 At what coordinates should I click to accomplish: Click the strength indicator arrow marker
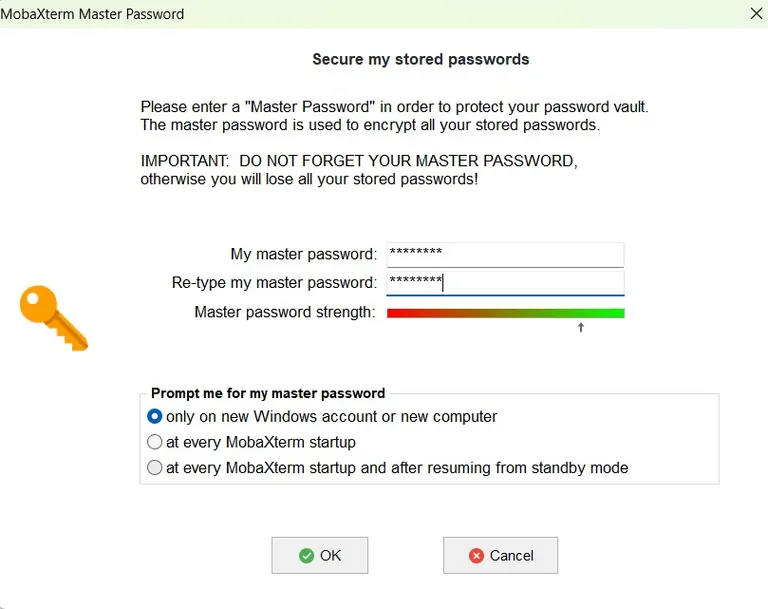click(581, 327)
